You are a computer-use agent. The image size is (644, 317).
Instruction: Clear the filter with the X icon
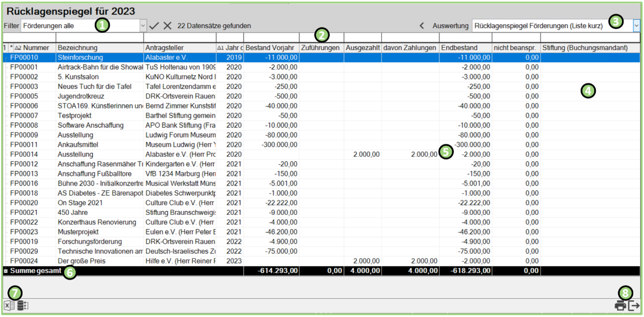tap(167, 26)
